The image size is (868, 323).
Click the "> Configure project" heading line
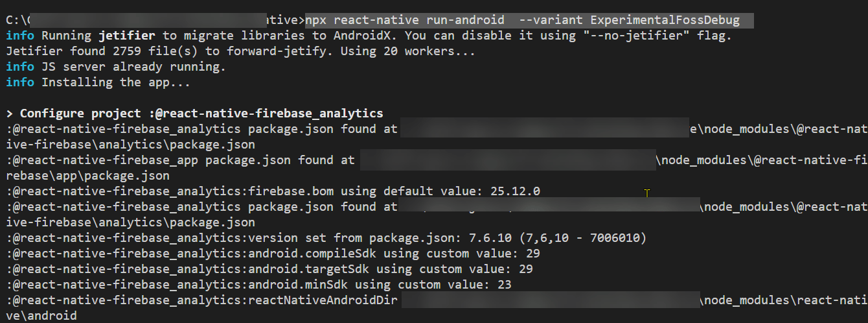(194, 114)
